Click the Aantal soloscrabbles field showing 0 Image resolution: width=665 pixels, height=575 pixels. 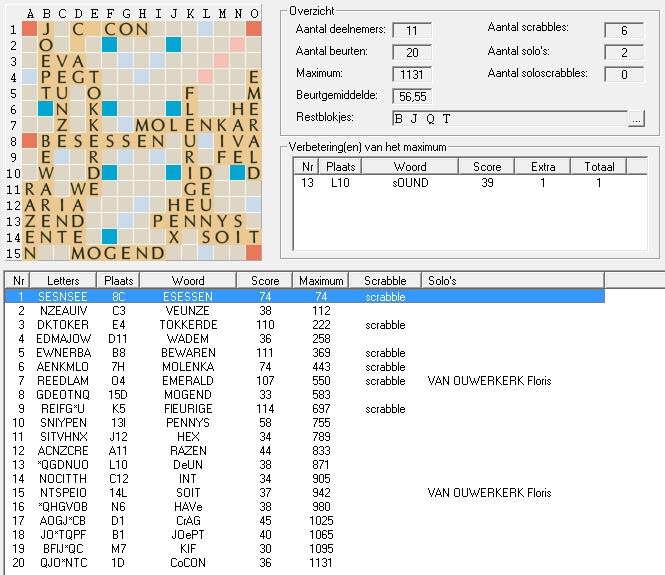click(x=624, y=75)
